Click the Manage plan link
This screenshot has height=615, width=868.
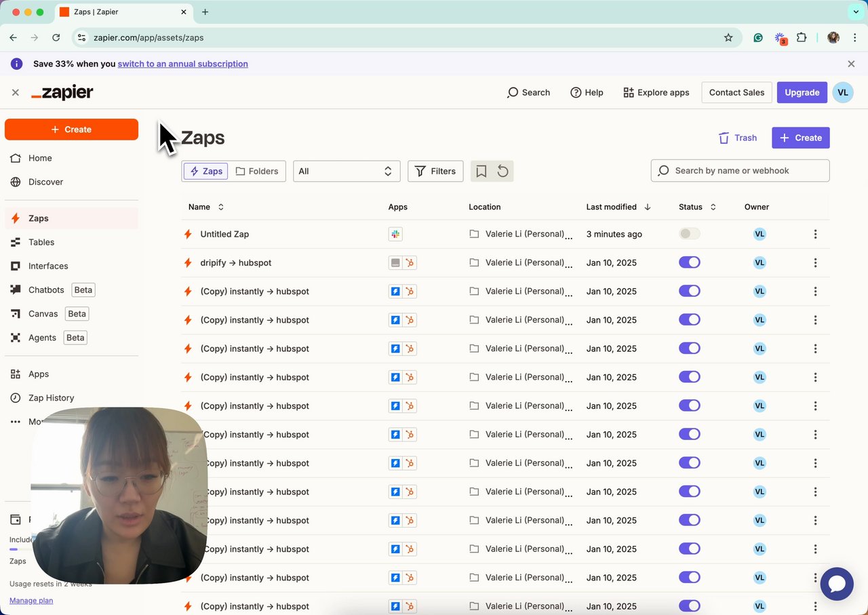[31, 600]
